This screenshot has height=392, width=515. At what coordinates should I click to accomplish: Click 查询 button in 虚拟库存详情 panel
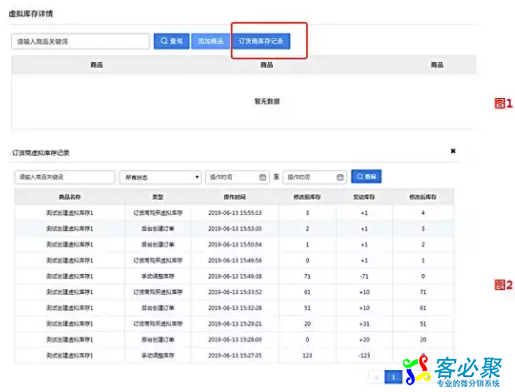pos(171,41)
